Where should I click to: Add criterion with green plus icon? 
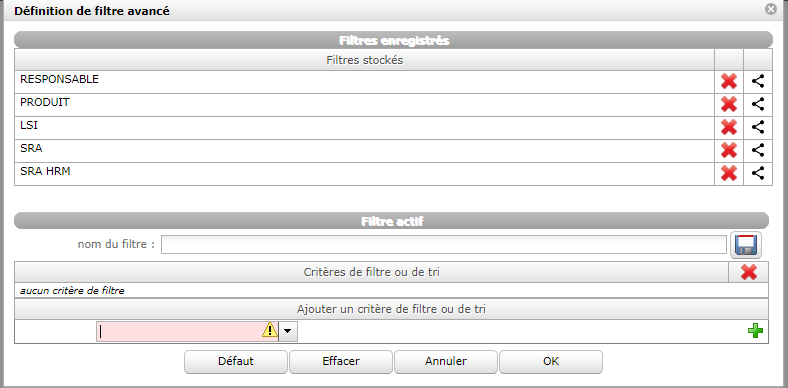pos(755,331)
